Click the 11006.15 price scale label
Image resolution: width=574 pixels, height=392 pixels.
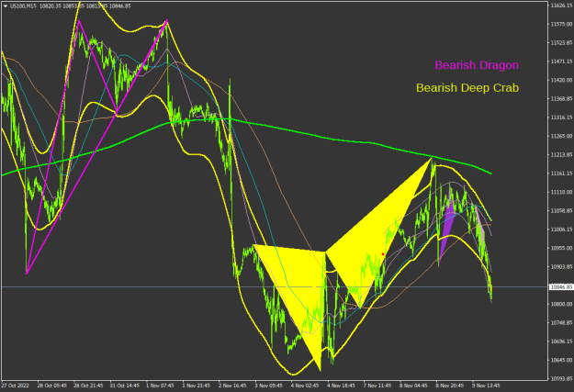pos(561,230)
